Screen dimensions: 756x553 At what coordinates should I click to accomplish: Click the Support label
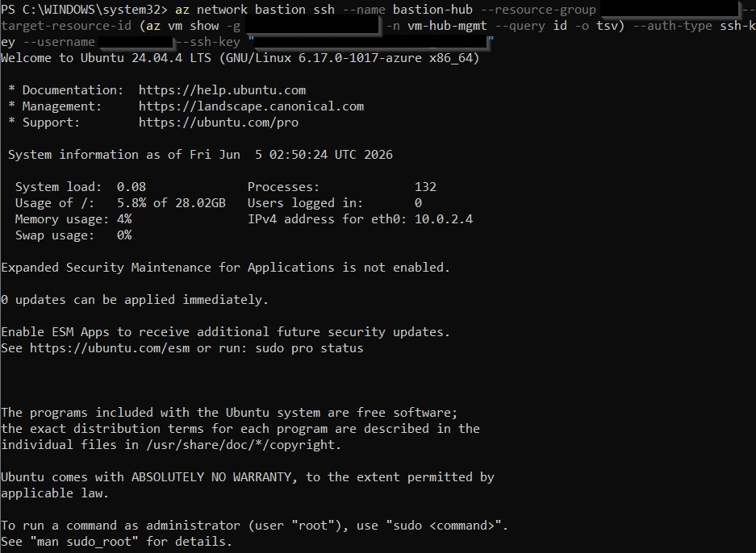click(51, 123)
